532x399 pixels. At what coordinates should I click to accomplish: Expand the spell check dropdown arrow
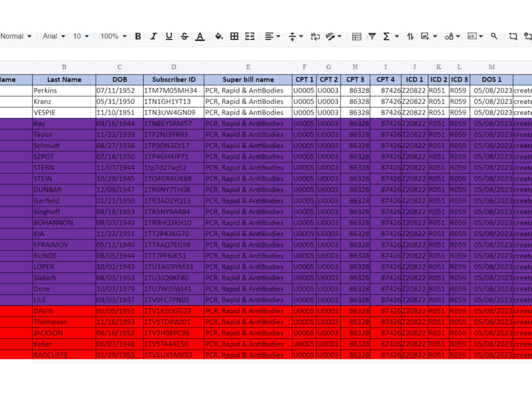(x=339, y=36)
